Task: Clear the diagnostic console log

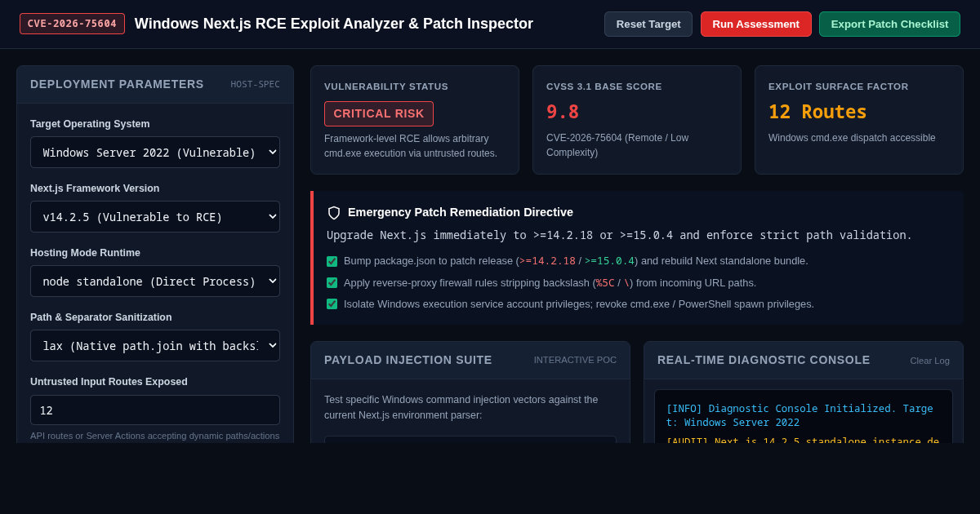Action: point(929,361)
